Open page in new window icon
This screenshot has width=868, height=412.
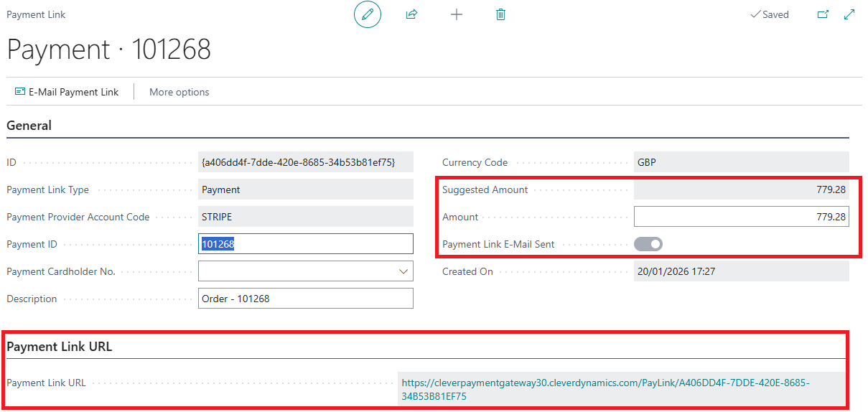(x=823, y=14)
